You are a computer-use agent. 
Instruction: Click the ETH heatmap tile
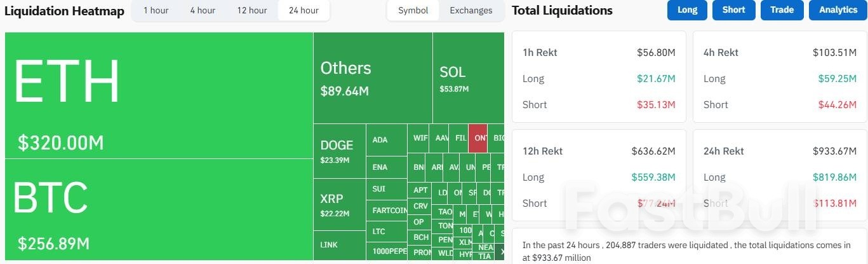click(159, 95)
